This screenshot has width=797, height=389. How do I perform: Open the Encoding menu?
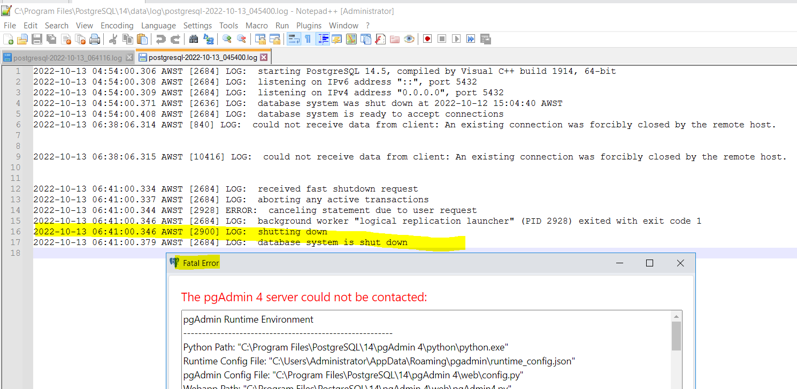tap(117, 25)
